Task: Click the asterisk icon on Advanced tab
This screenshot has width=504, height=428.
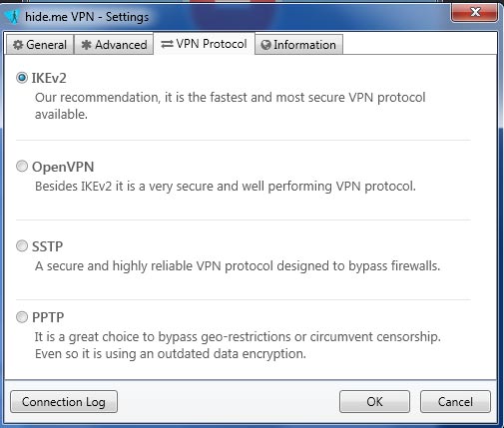Action: pos(86,45)
